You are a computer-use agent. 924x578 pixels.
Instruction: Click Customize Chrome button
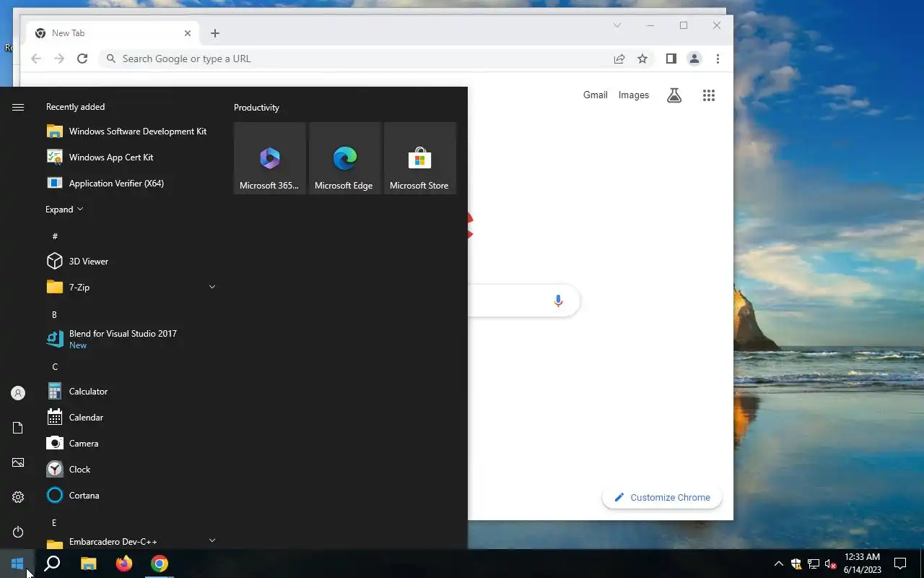click(x=662, y=497)
